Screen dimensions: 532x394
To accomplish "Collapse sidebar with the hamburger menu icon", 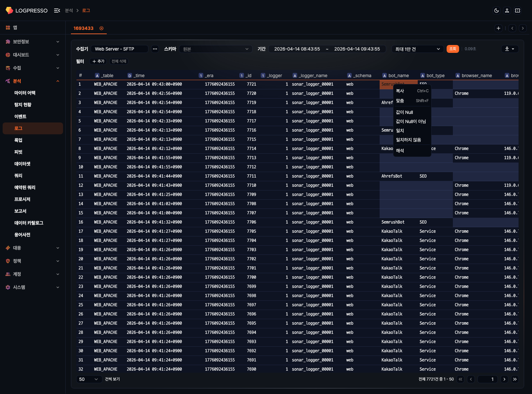I will pos(57,11).
